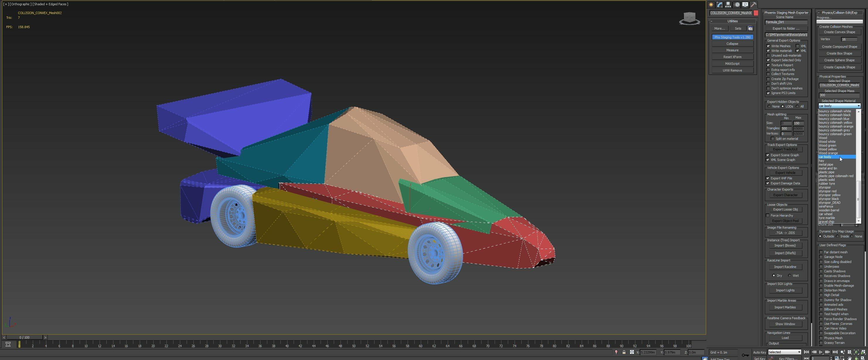Click the Configure Button Sets icon
The width and height of the screenshot is (868, 360).
(x=750, y=29)
